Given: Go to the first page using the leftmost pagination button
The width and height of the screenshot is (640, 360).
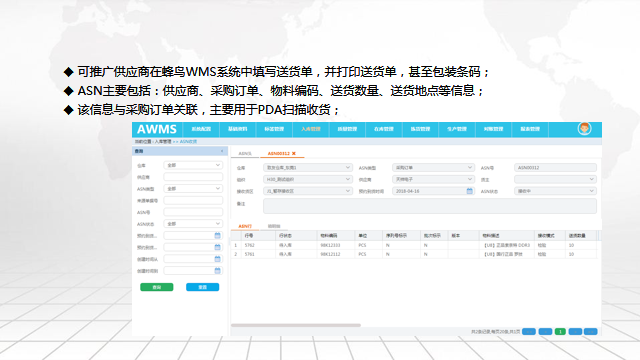Looking at the screenshot, I should (529, 332).
